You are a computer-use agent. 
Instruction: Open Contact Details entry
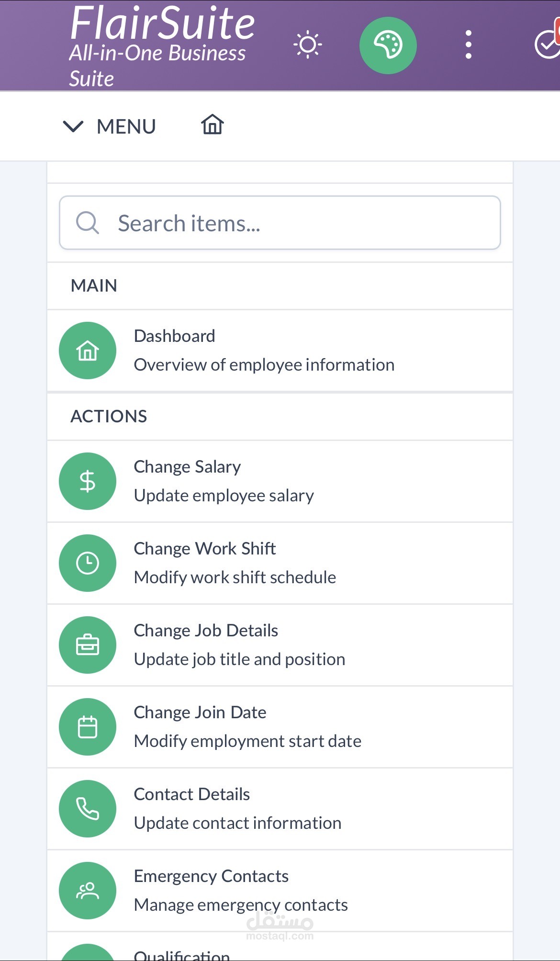tap(237, 809)
